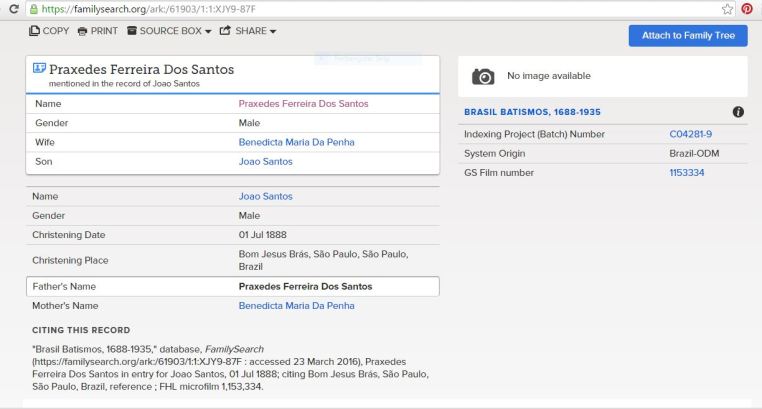Screen dimensions: 762x409
Task: Click the info icon beside Brasil Batismos
Action: pyautogui.click(x=738, y=112)
